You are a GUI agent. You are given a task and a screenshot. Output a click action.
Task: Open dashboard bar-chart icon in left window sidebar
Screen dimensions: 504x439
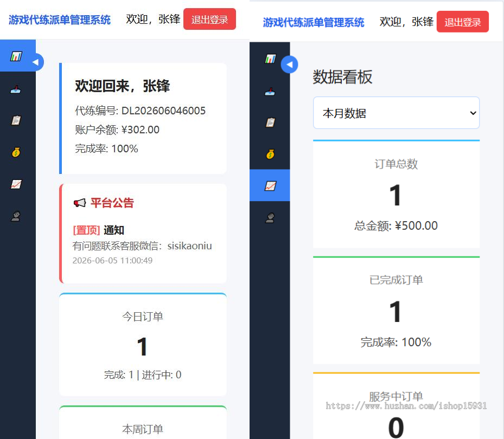pyautogui.click(x=16, y=56)
